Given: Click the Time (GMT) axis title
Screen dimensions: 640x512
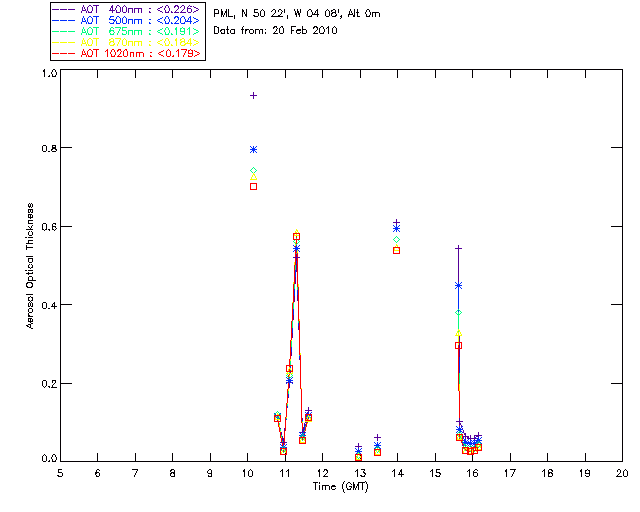Looking at the screenshot, I should pos(340,486).
